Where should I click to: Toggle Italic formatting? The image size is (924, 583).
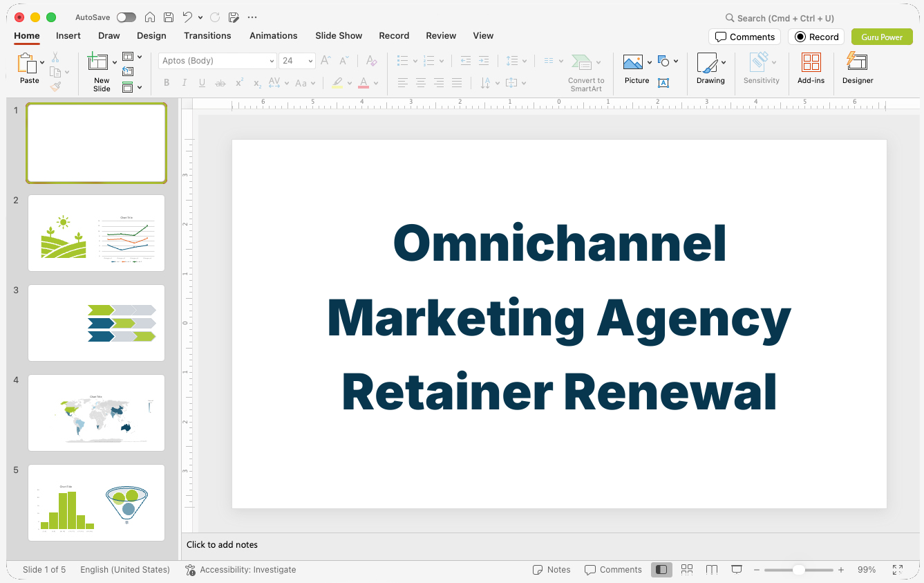pos(185,83)
